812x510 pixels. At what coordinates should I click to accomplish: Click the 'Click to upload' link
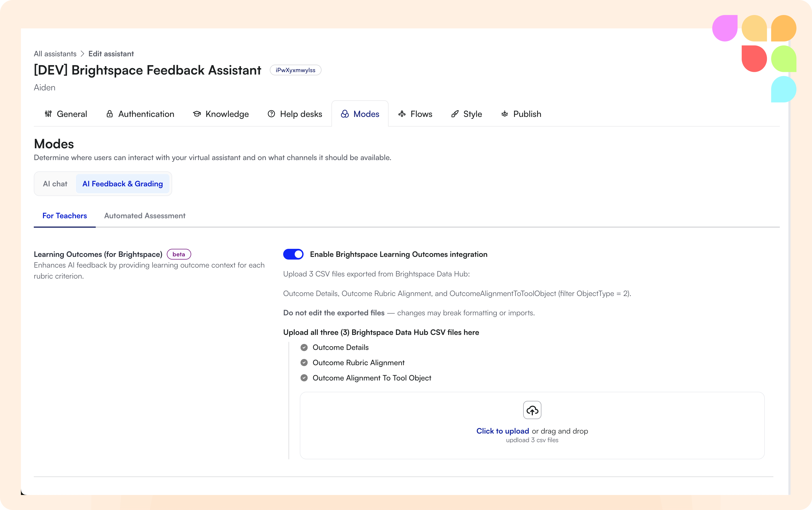503,431
